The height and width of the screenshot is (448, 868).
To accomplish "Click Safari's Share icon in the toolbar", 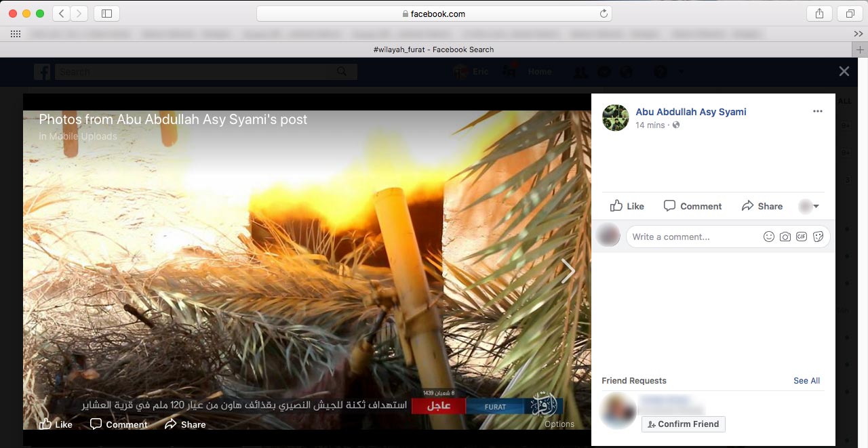I will [x=819, y=14].
